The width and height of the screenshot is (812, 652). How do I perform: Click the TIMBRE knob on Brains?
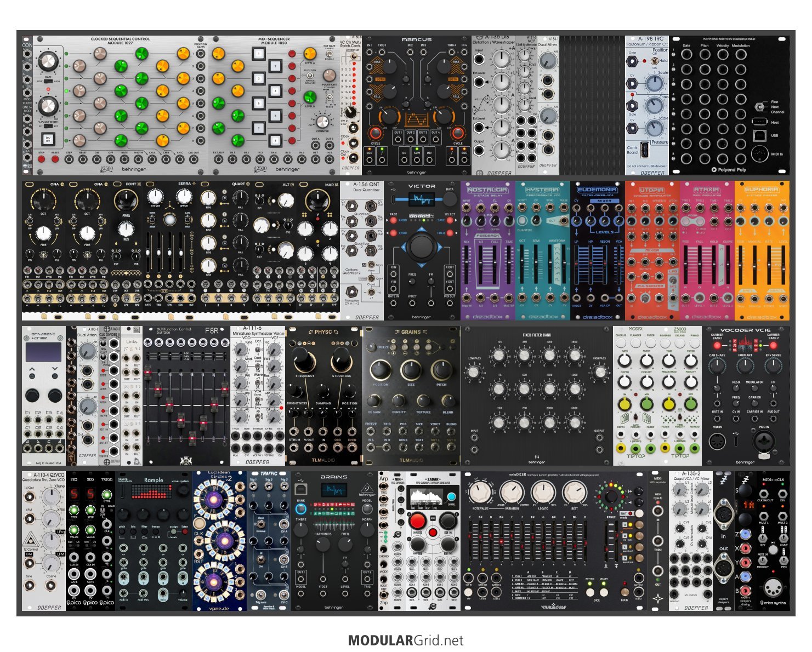click(301, 529)
